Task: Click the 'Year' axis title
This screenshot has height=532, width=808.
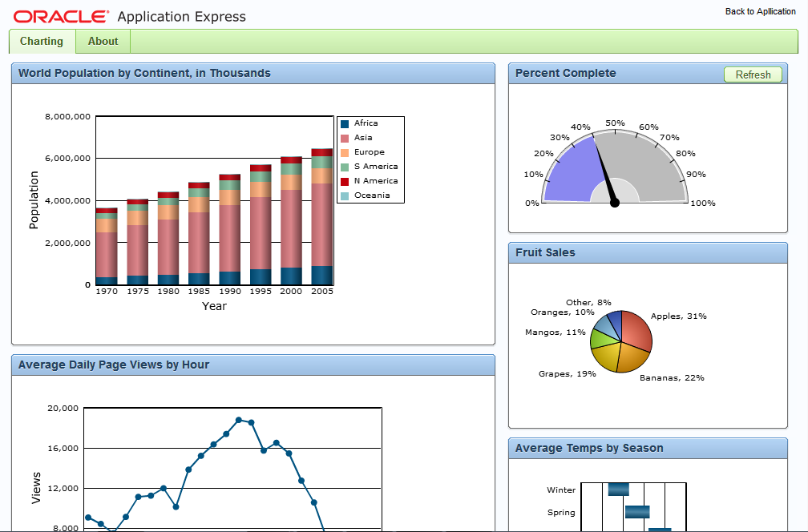Action: (214, 306)
